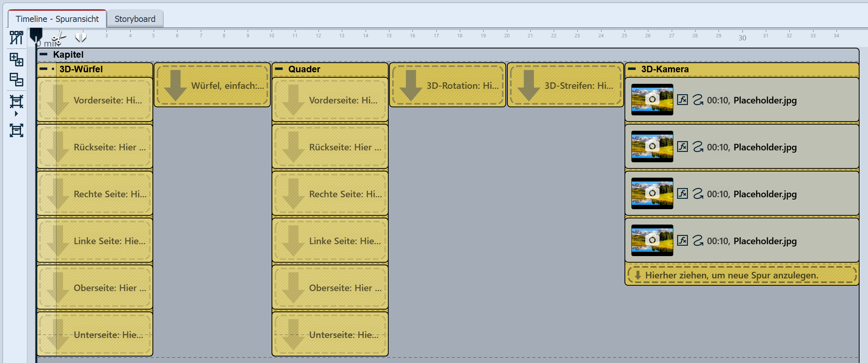Collapse the 3D-Würfel group
This screenshot has height=363, width=868.
pos(43,69)
